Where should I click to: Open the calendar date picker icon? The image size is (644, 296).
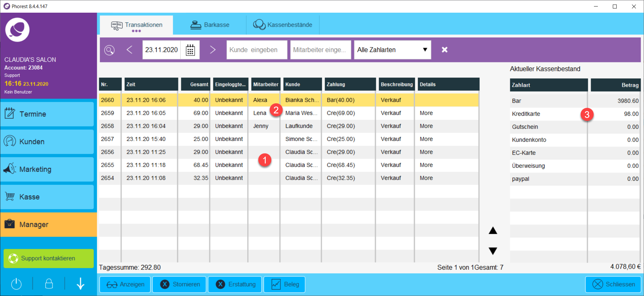pyautogui.click(x=190, y=50)
